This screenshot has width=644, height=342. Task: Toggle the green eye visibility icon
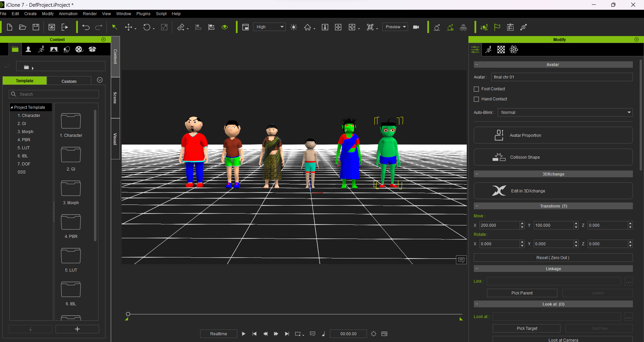(x=224, y=27)
